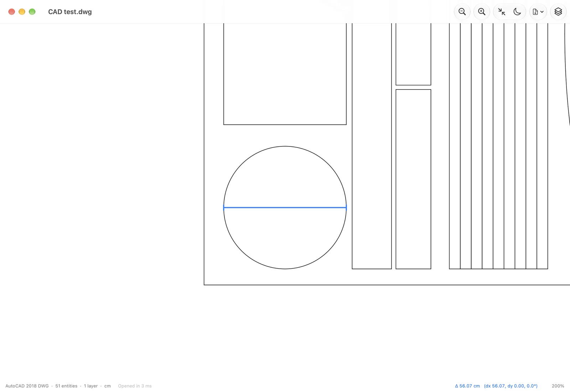Viewport: 570px width, 392px height.
Task: Click the CAD test.dwg window title
Action: click(70, 12)
